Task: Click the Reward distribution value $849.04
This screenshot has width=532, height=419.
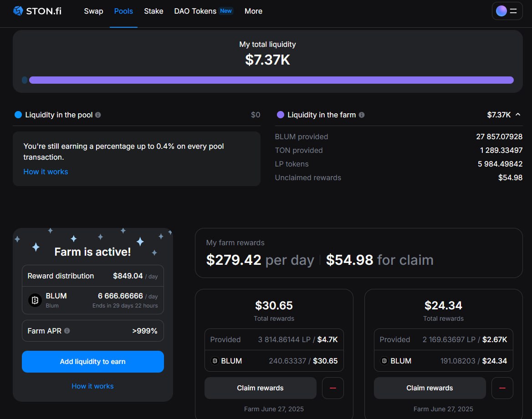Action: (128, 276)
